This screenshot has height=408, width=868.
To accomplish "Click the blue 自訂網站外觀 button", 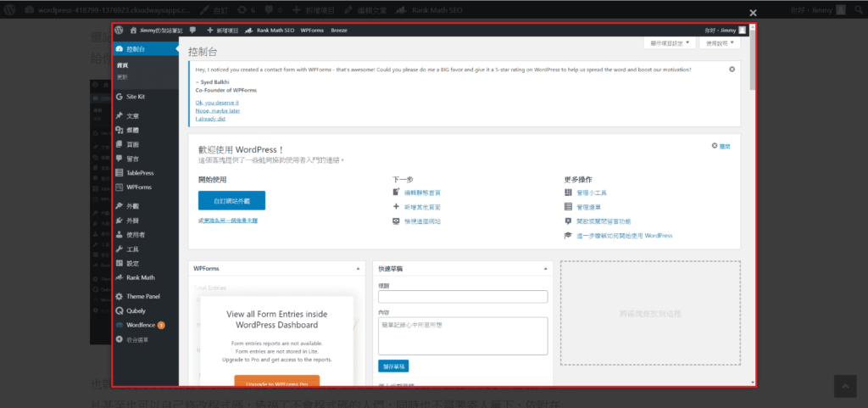I will click(x=231, y=200).
